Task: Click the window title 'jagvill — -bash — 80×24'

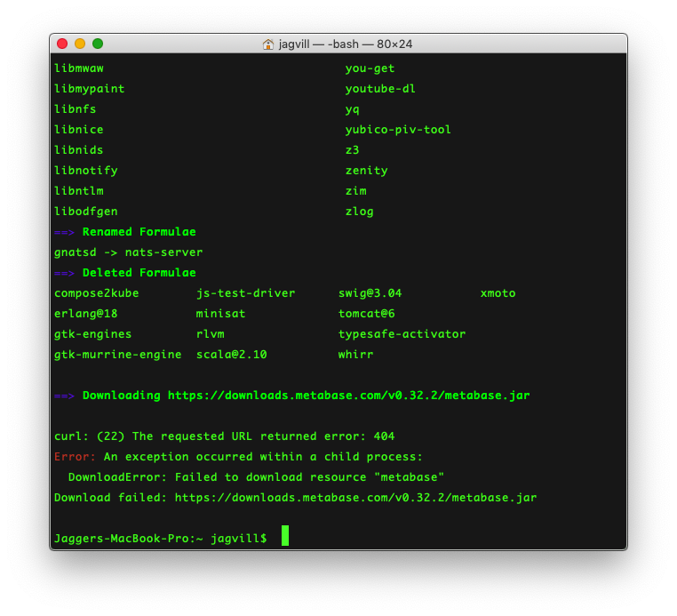Action: point(346,44)
